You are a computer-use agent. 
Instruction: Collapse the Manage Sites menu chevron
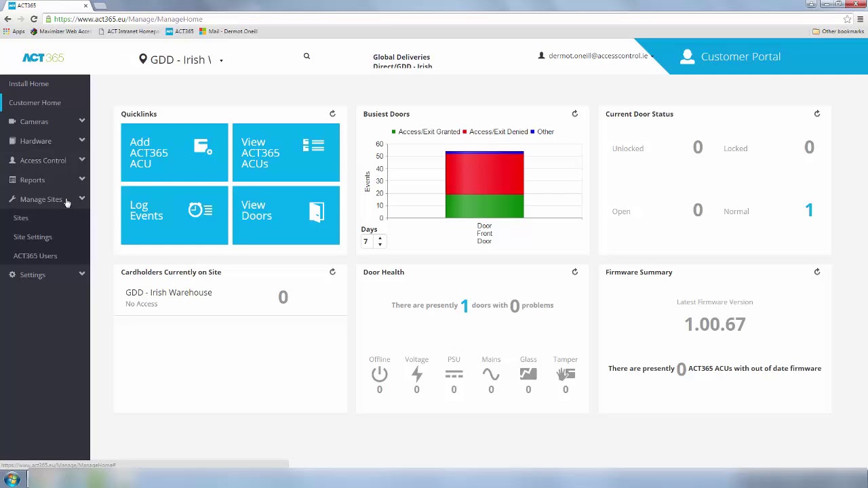81,199
